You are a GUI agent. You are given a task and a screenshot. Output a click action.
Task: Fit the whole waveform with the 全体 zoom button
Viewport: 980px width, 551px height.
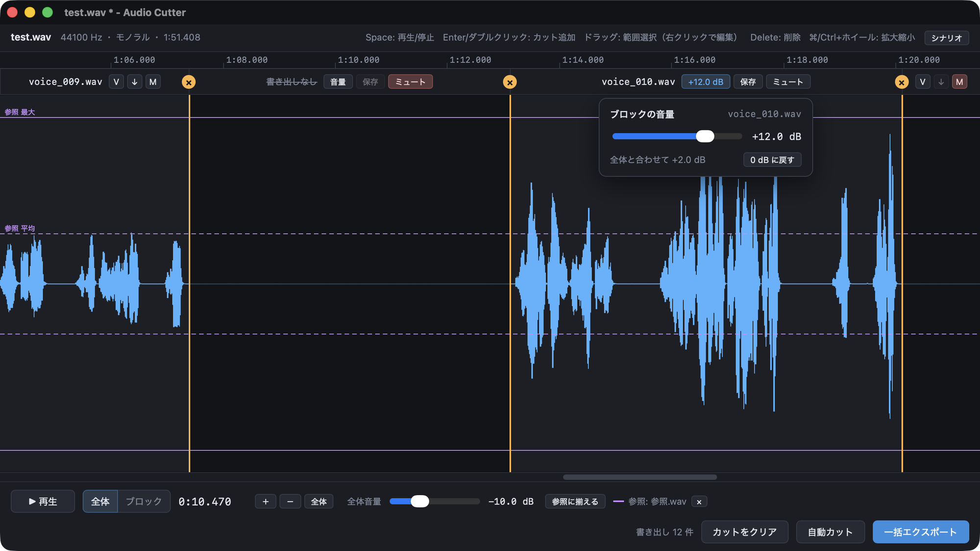pos(319,502)
